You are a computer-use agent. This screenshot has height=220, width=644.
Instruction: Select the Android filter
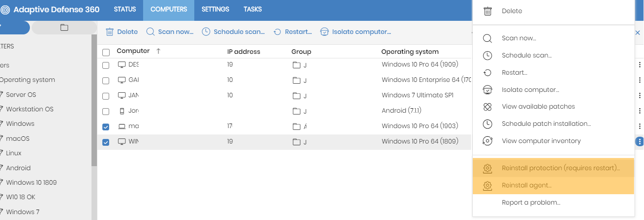[18, 168]
